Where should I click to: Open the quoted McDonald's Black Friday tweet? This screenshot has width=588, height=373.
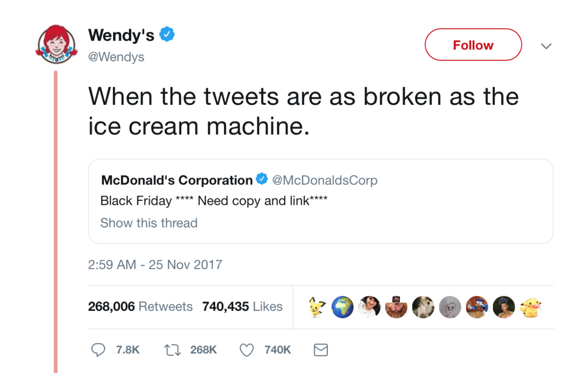pyautogui.click(x=320, y=201)
